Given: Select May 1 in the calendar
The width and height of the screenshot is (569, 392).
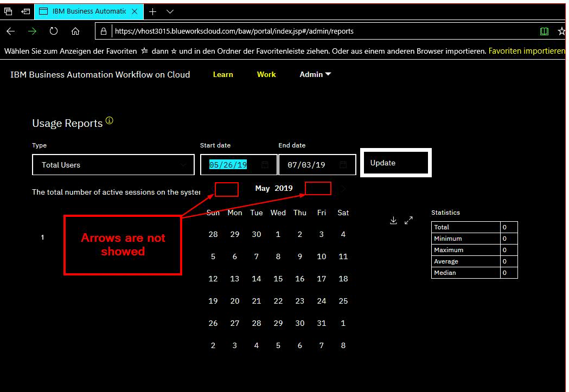Looking at the screenshot, I should tap(278, 234).
